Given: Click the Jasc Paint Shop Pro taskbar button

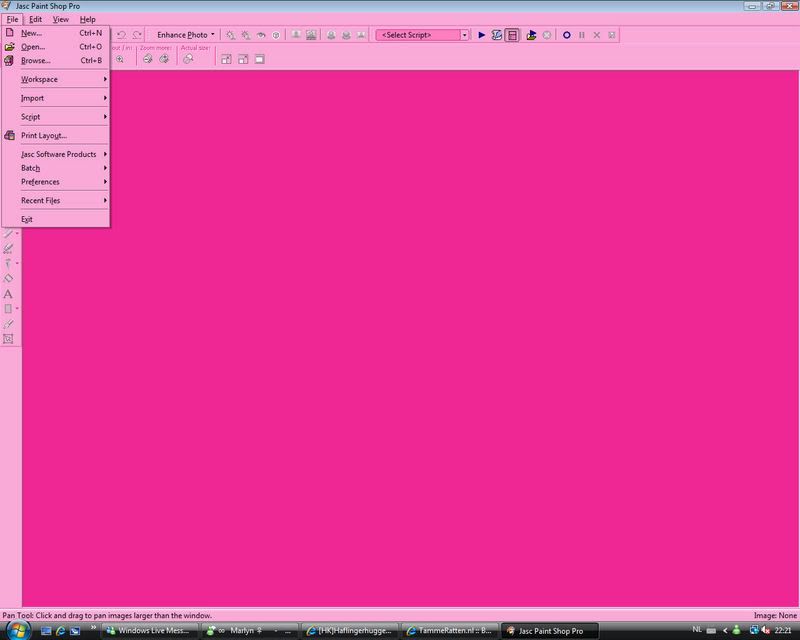Looking at the screenshot, I should [548, 631].
